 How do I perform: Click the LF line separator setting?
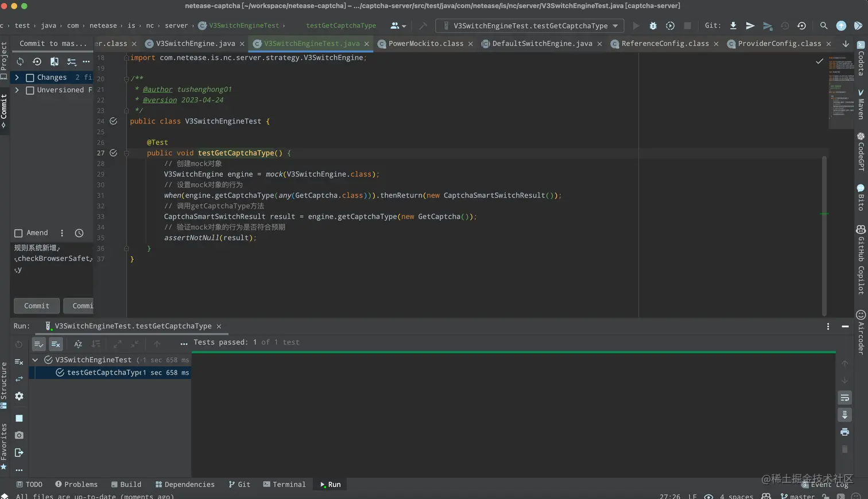coord(692,496)
